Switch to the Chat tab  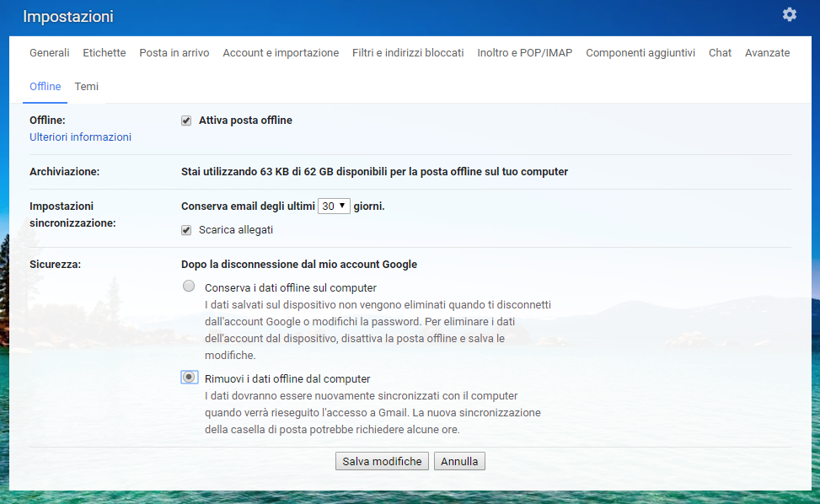point(720,53)
